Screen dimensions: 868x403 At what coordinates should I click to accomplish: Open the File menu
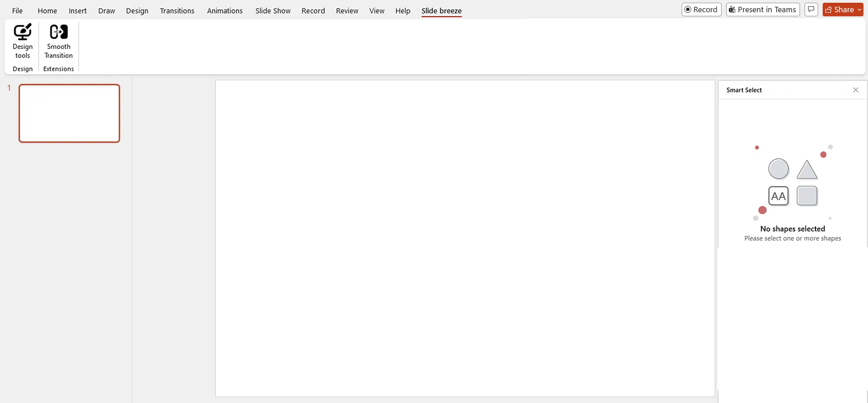coord(17,11)
